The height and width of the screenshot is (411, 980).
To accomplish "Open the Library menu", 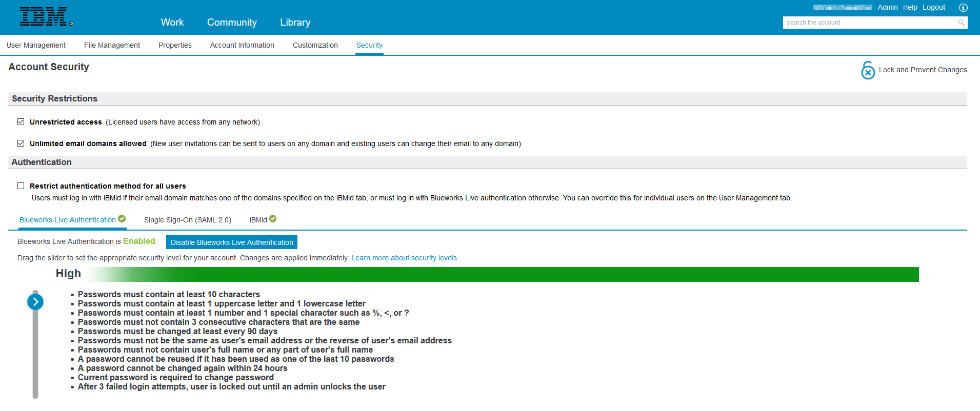I will point(295,23).
